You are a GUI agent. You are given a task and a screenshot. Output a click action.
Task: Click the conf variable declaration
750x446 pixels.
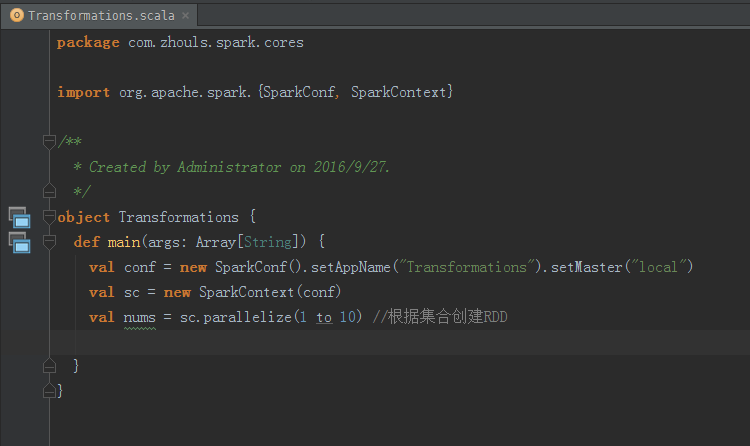[x=140, y=267]
